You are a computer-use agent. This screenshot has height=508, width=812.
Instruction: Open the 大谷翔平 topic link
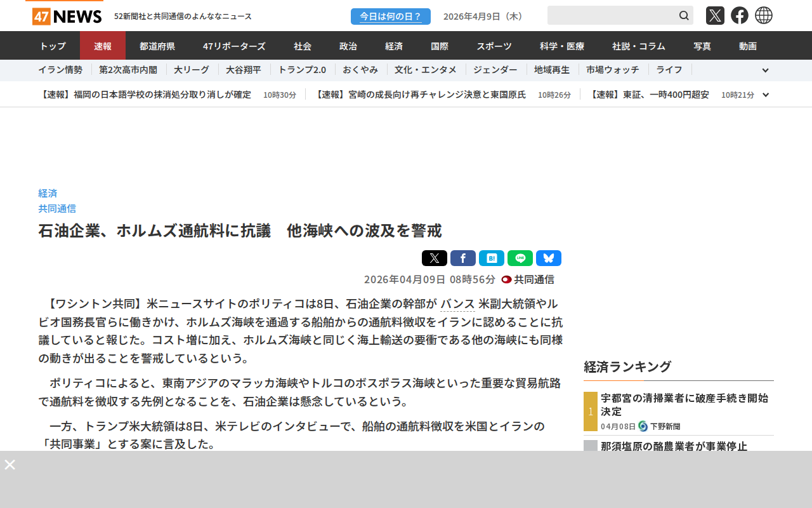point(244,70)
